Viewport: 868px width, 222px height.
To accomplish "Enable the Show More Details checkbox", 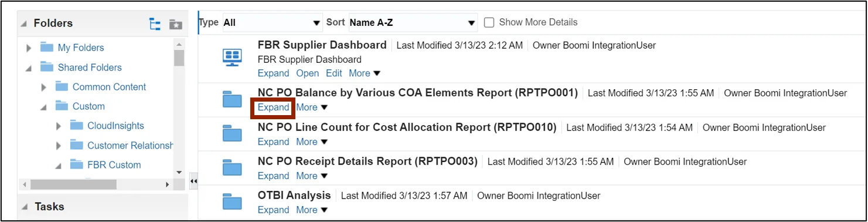I will [489, 22].
